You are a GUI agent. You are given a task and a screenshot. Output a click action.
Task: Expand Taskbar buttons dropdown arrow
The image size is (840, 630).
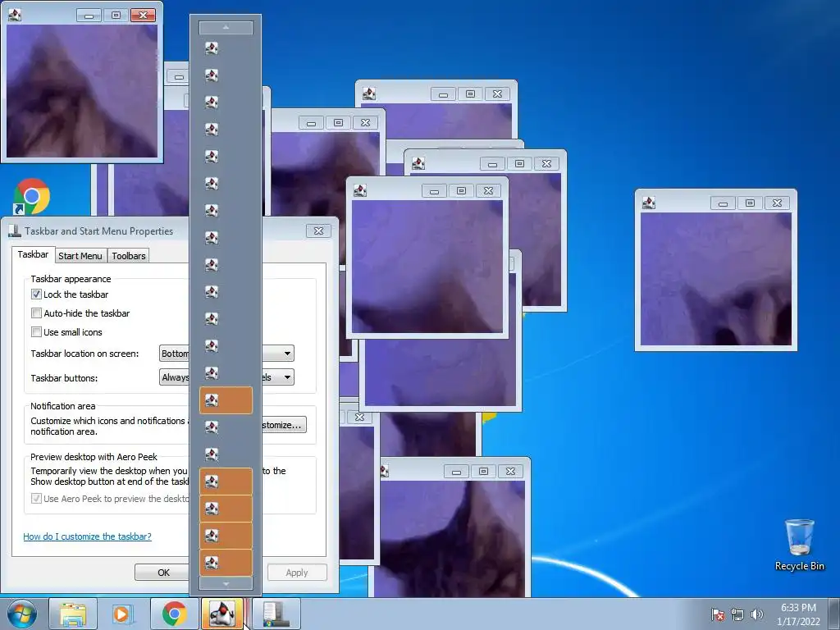click(x=287, y=377)
